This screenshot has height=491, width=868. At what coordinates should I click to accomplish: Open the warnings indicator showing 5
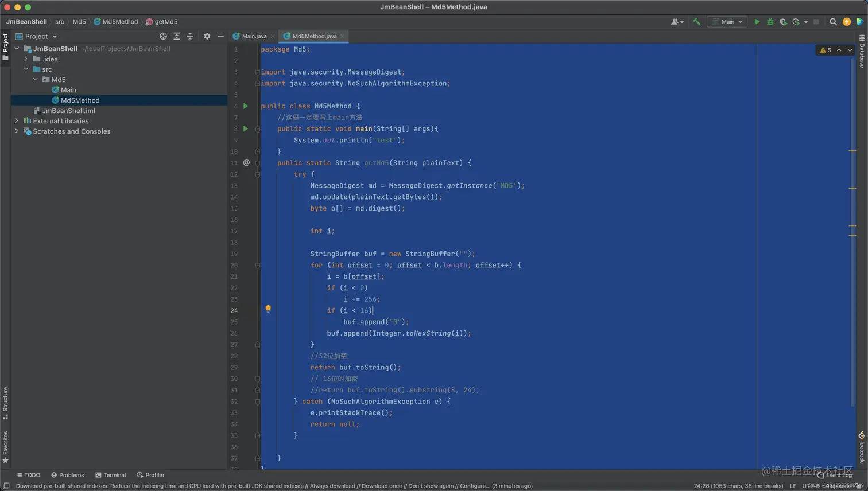click(x=826, y=50)
